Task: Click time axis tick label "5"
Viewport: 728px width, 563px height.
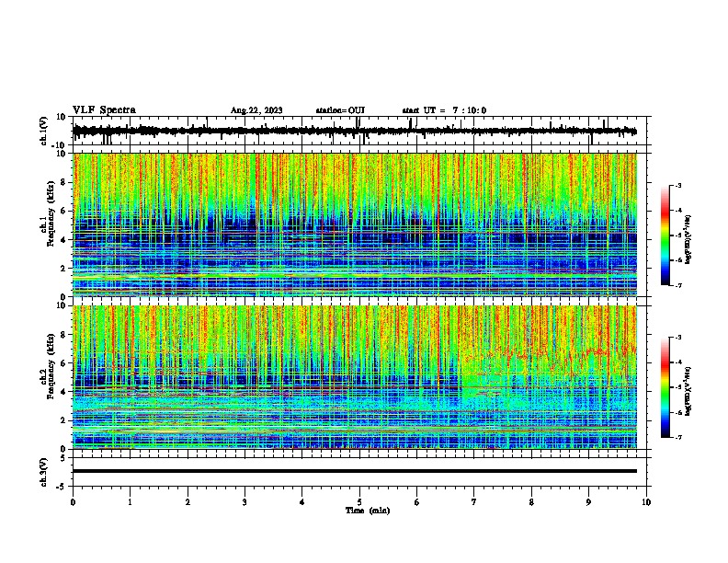Action: (359, 502)
